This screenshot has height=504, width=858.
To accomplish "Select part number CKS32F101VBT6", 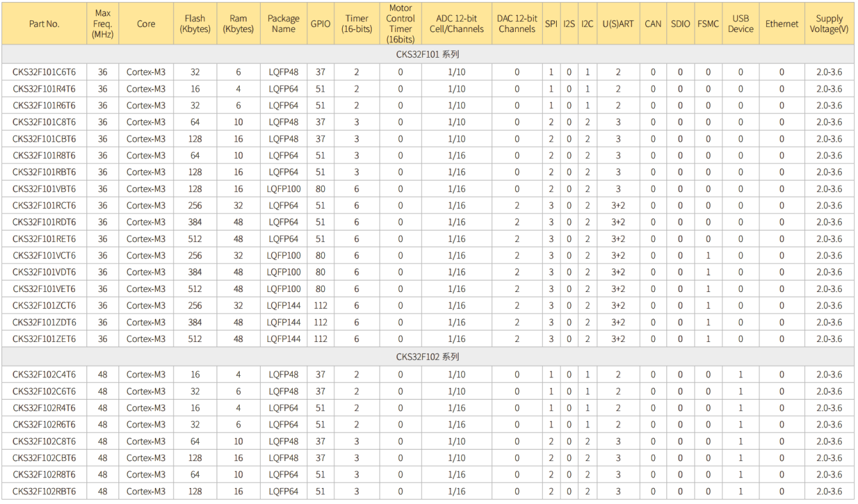I will [x=44, y=189].
